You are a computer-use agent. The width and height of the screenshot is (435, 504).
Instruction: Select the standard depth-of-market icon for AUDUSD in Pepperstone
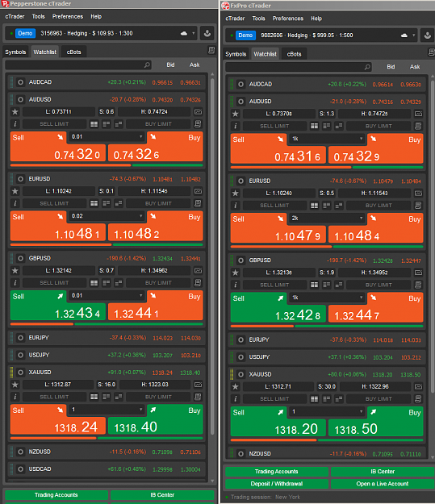click(94, 124)
